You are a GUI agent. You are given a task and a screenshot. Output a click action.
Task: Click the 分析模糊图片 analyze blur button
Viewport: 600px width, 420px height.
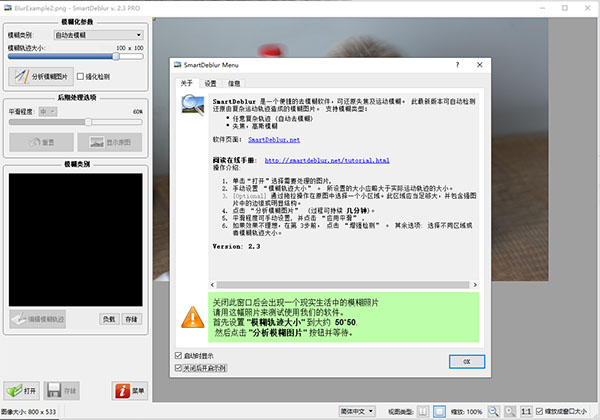pos(41,77)
